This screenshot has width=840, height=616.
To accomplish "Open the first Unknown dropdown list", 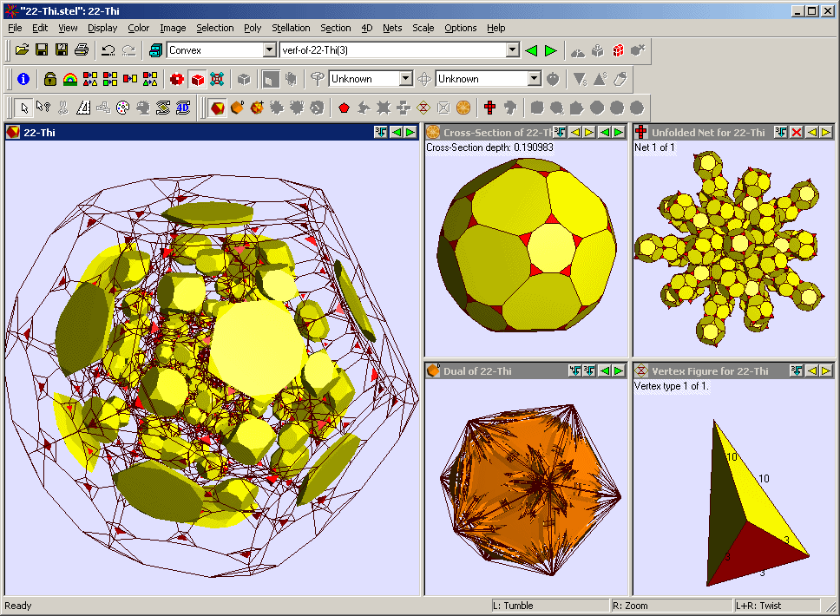I will [405, 79].
